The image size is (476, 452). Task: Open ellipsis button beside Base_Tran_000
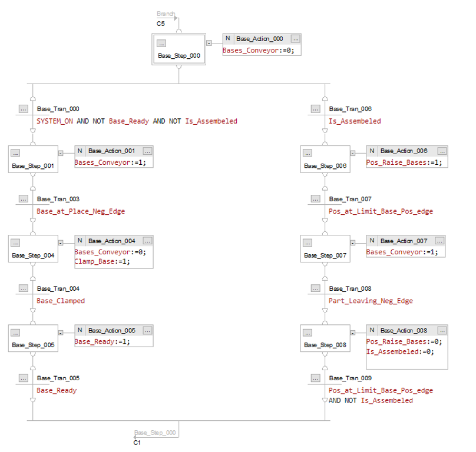(24, 109)
